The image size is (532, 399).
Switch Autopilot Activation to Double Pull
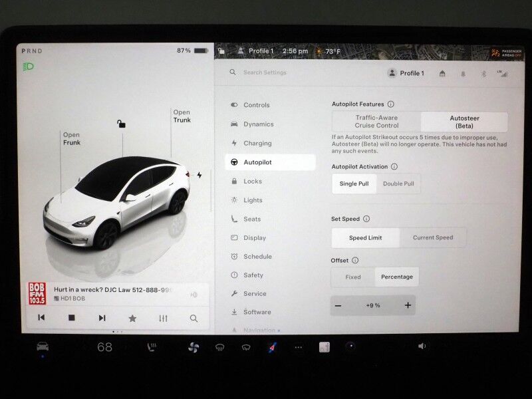(399, 184)
